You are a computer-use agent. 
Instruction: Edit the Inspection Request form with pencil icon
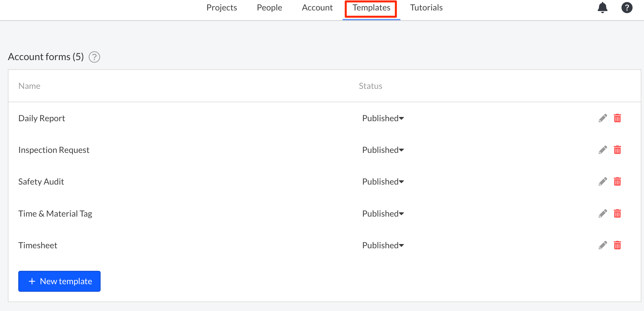[603, 150]
